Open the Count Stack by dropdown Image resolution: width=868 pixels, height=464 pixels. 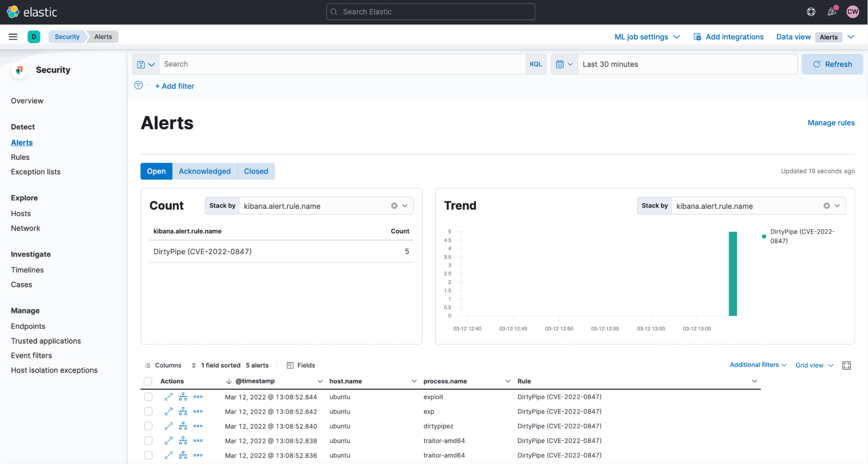[404, 206]
